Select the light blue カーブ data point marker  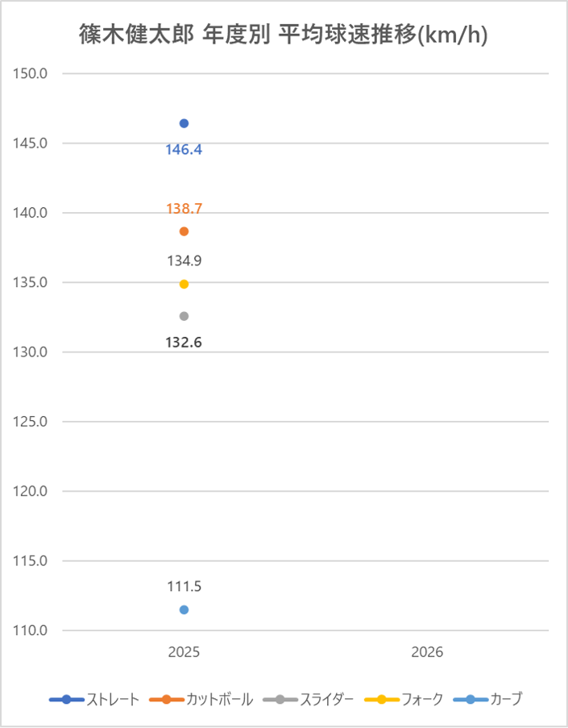(184, 609)
